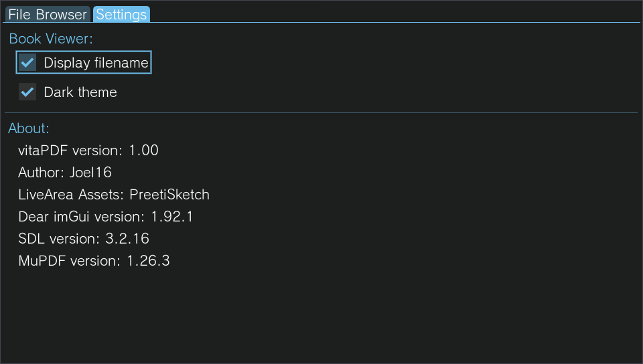Click the 'LiveArea Assets:' label

click(x=71, y=195)
